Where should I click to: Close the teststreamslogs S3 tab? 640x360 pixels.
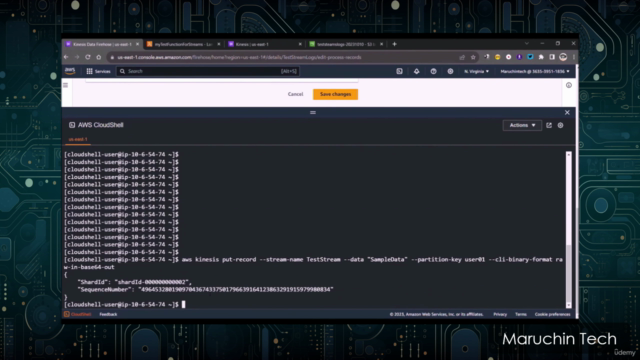tap(381, 44)
